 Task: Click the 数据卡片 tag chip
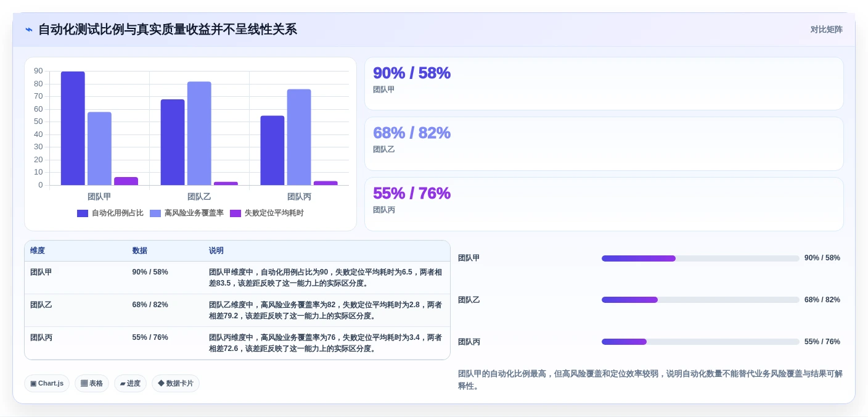[x=176, y=383]
